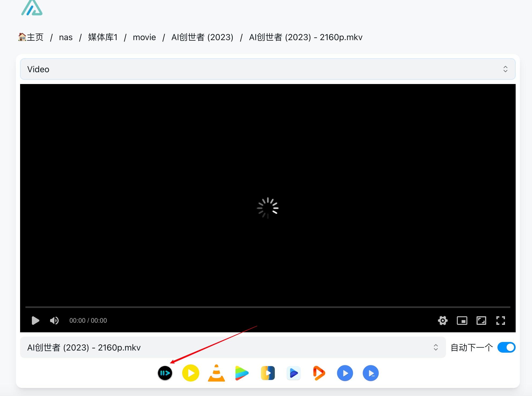
Task: Enable picture-in-picture mode
Action: [x=462, y=321]
